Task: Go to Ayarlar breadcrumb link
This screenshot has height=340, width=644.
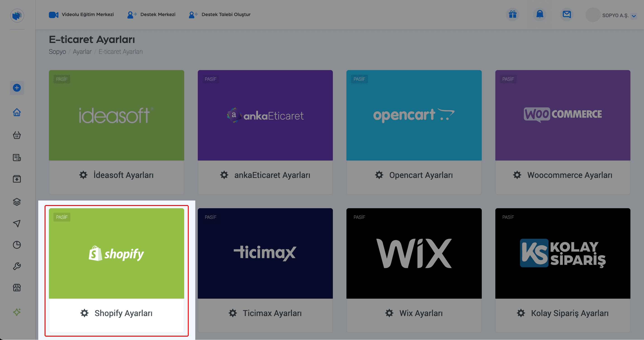Action: pos(82,52)
